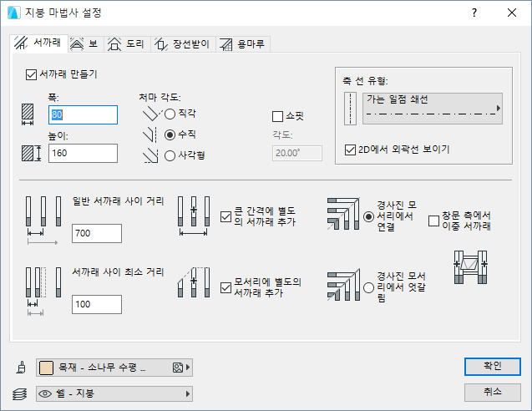Enable the 소핏 checkbox
The width and height of the screenshot is (532, 411).
(x=279, y=117)
